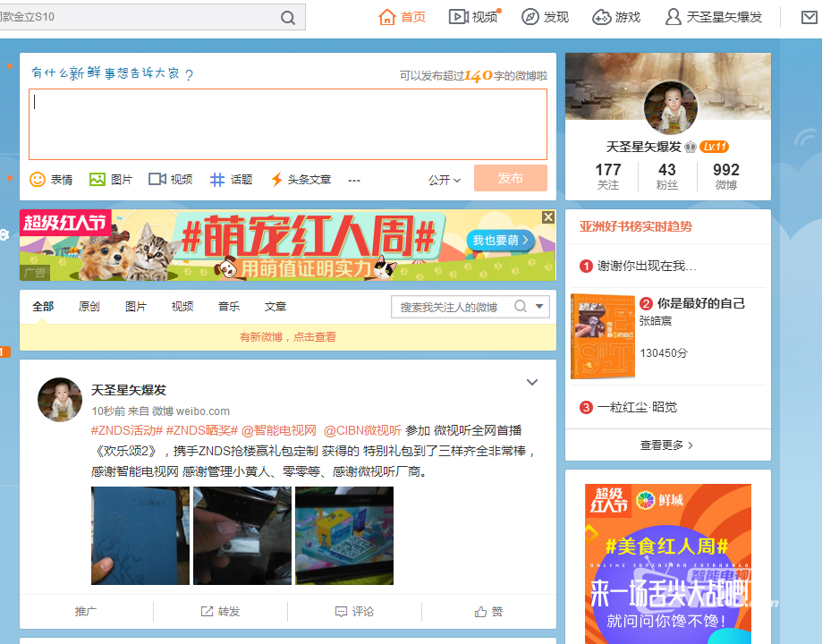The width and height of the screenshot is (822, 644).
Task: Click 查看更多 to see more books
Action: point(667,445)
